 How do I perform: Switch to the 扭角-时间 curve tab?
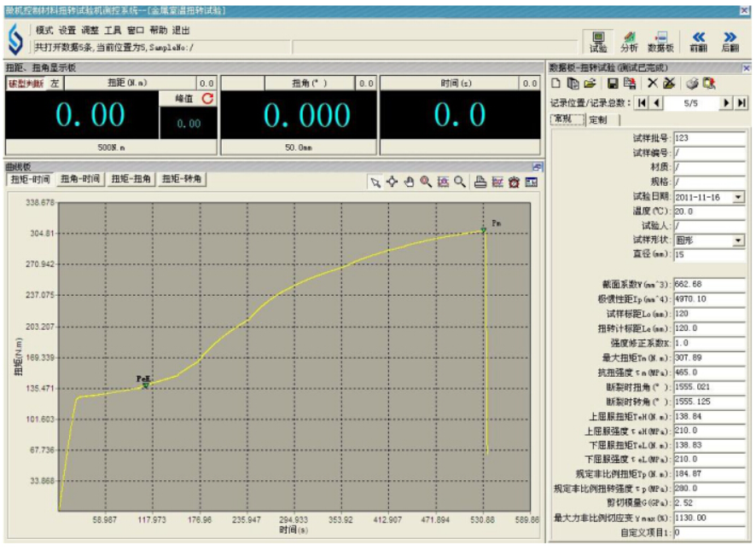(x=80, y=179)
